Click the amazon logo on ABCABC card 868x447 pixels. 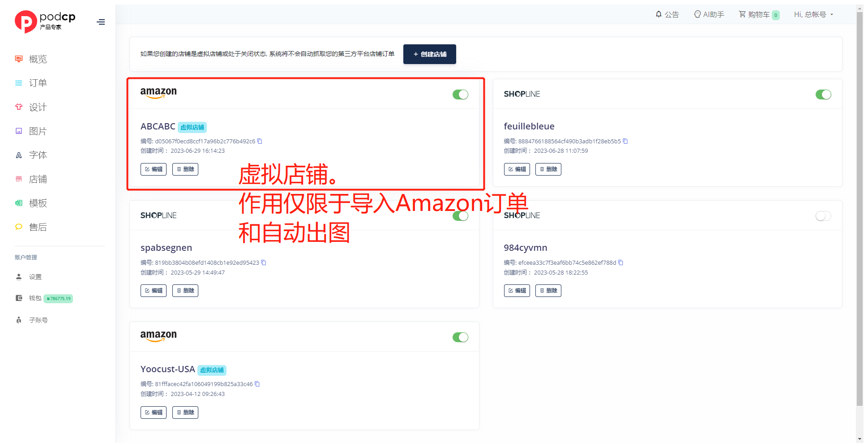pos(158,93)
